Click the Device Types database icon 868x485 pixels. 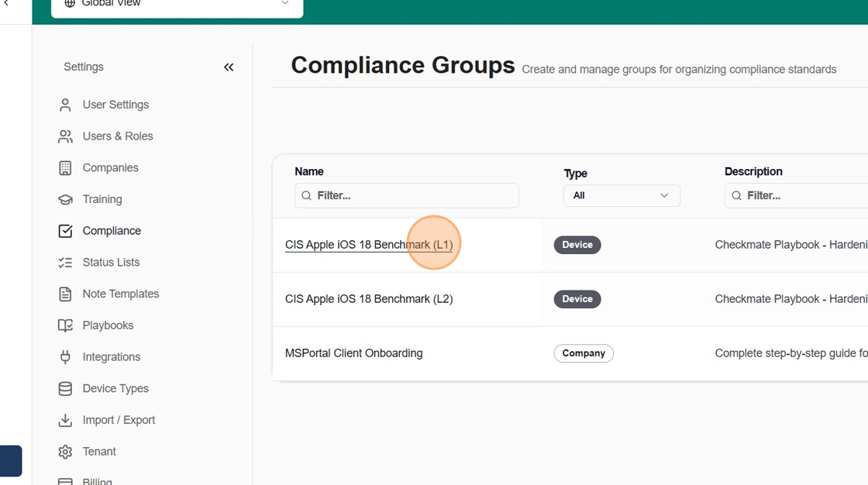pyautogui.click(x=65, y=389)
